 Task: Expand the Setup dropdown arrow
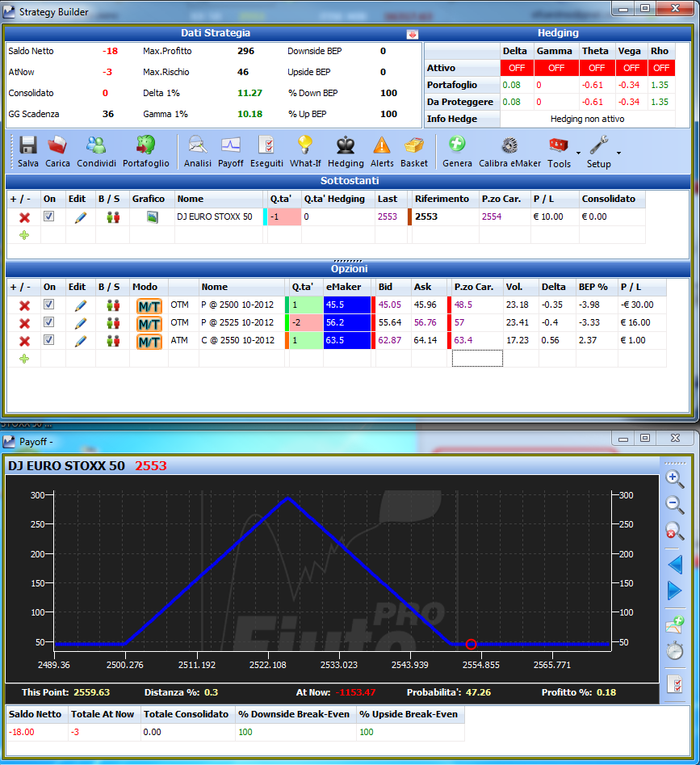pyautogui.click(x=618, y=153)
